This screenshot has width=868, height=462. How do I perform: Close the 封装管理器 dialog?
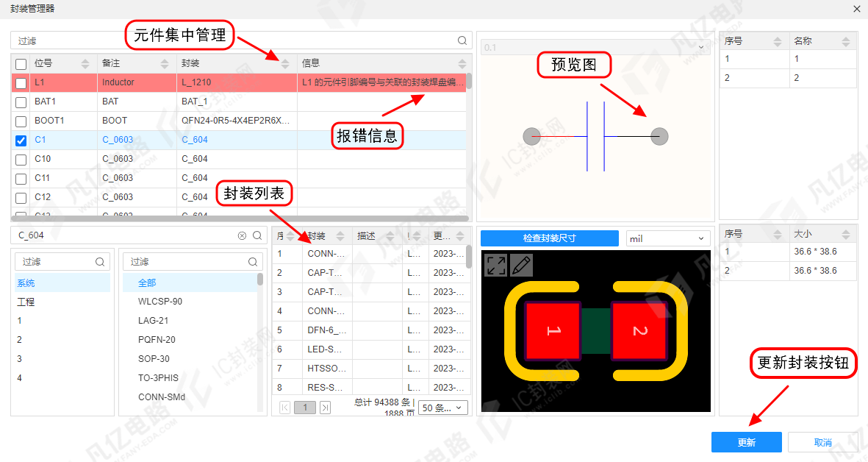(x=857, y=8)
